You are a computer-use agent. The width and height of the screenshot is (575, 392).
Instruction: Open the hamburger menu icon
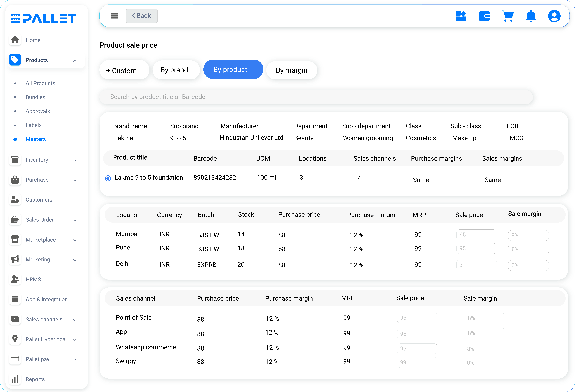tap(114, 16)
